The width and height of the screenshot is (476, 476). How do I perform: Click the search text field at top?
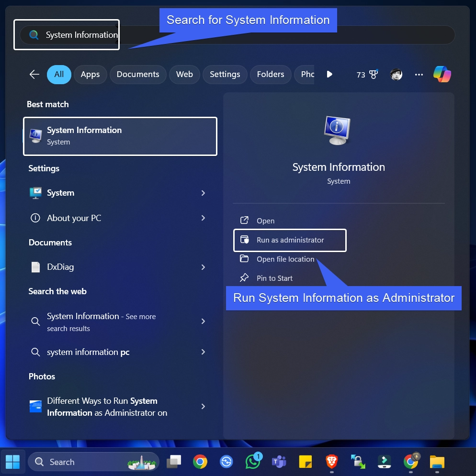click(237, 35)
